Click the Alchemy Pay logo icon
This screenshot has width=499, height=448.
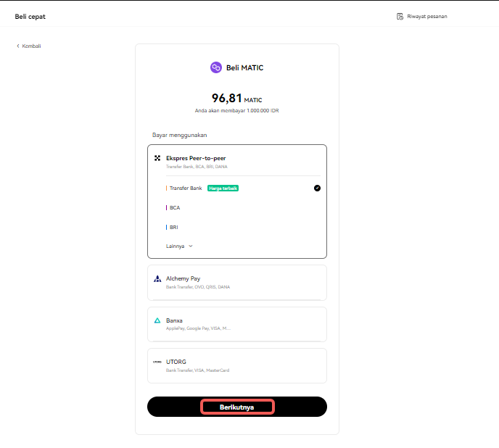click(157, 278)
